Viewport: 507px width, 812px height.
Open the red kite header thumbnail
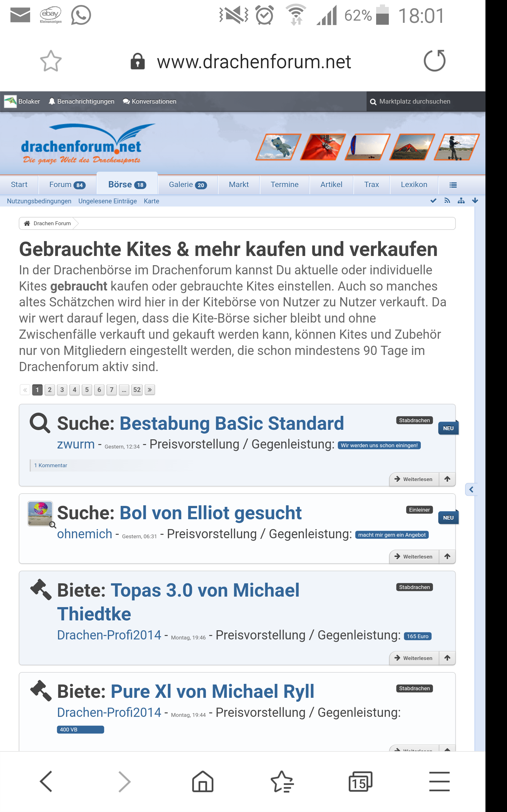323,147
